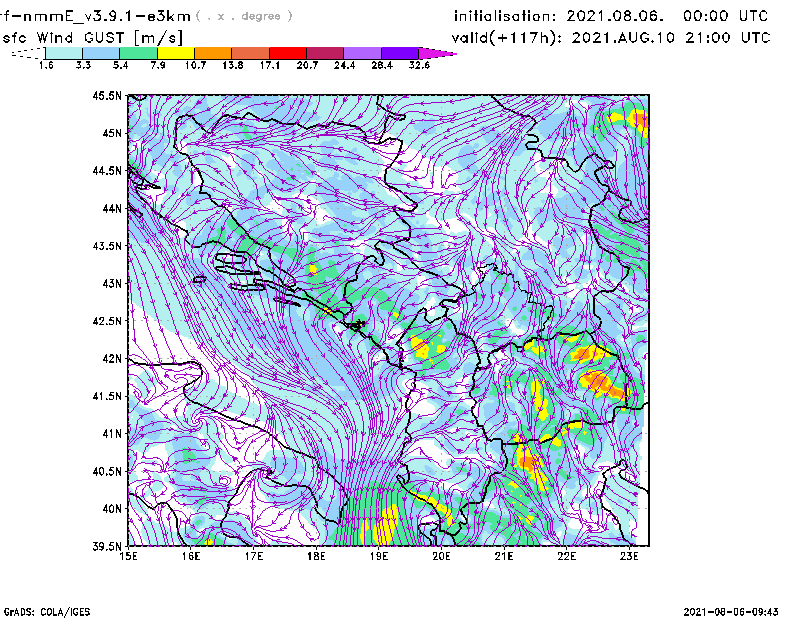Click the black star marker on the map

360,323
